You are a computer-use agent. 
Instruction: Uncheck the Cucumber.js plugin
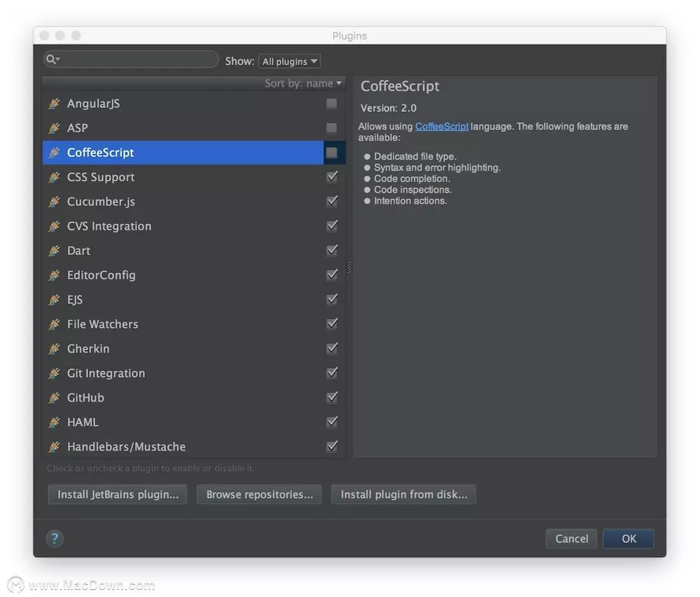coord(332,202)
